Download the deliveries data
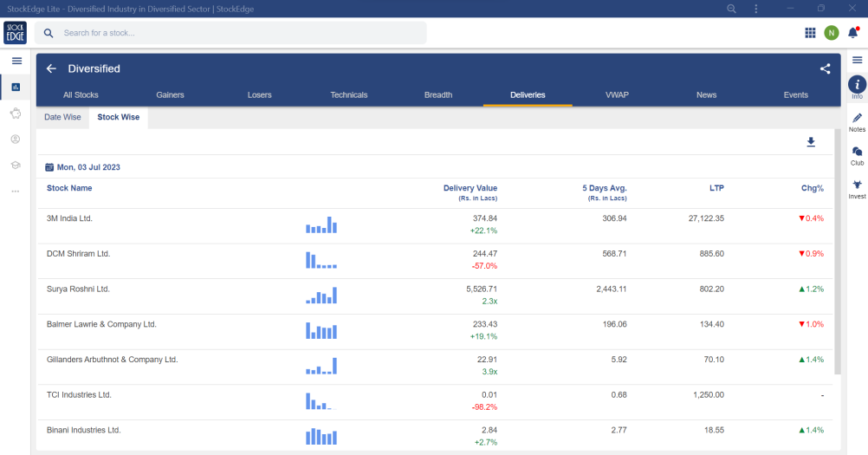Screen dimensions: 868x455 811,142
